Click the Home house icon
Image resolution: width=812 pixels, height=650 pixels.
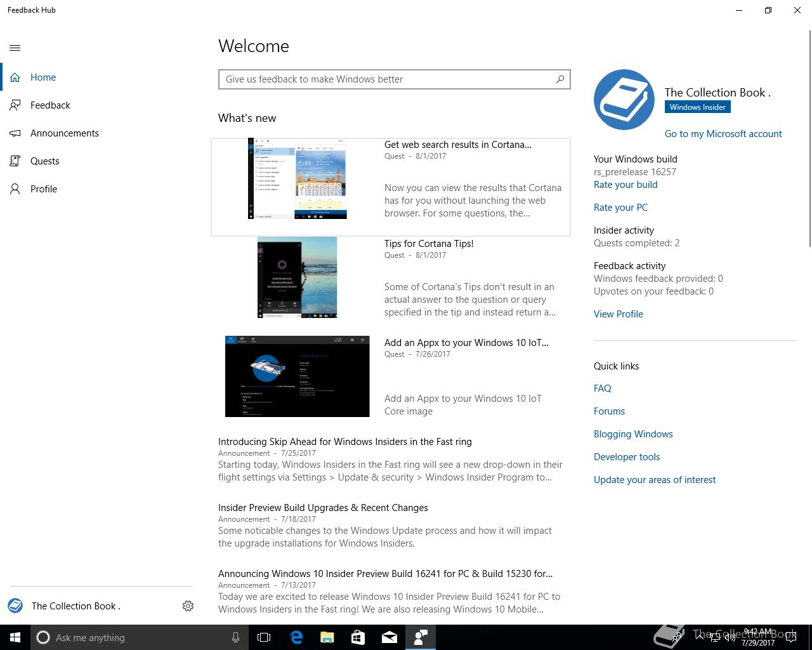tap(15, 77)
